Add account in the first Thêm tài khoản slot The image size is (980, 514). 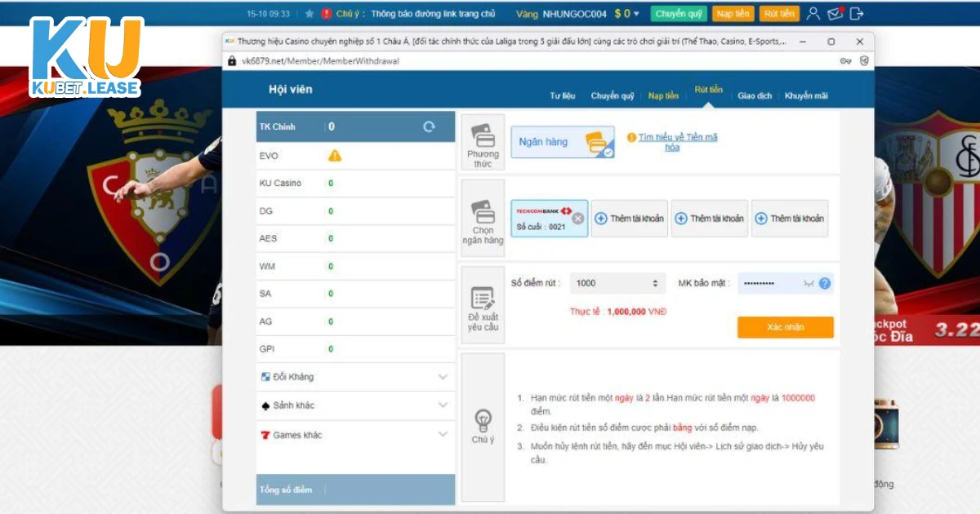click(x=629, y=218)
